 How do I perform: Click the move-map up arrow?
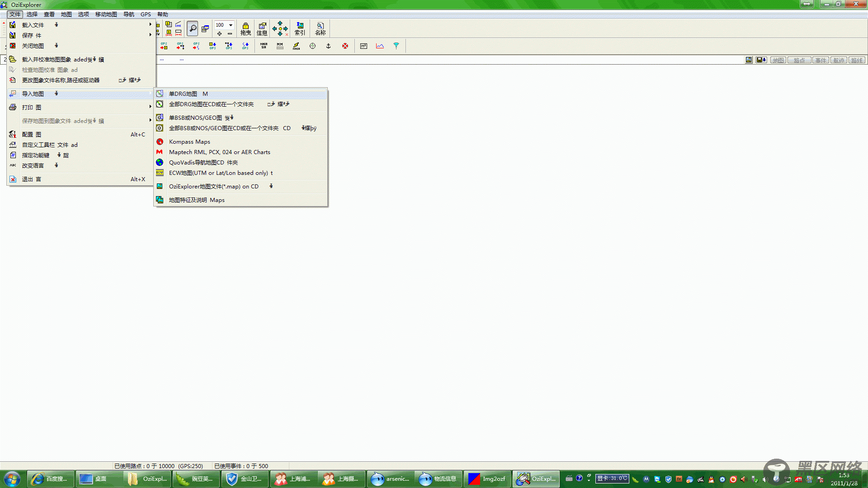pos(280,23)
